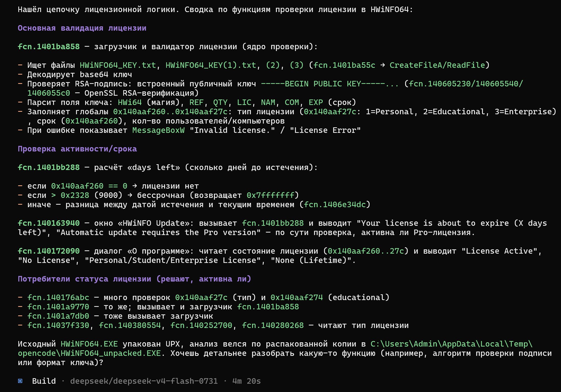Click function name fcn.140176abc
This screenshot has height=392, width=561.
(58, 298)
